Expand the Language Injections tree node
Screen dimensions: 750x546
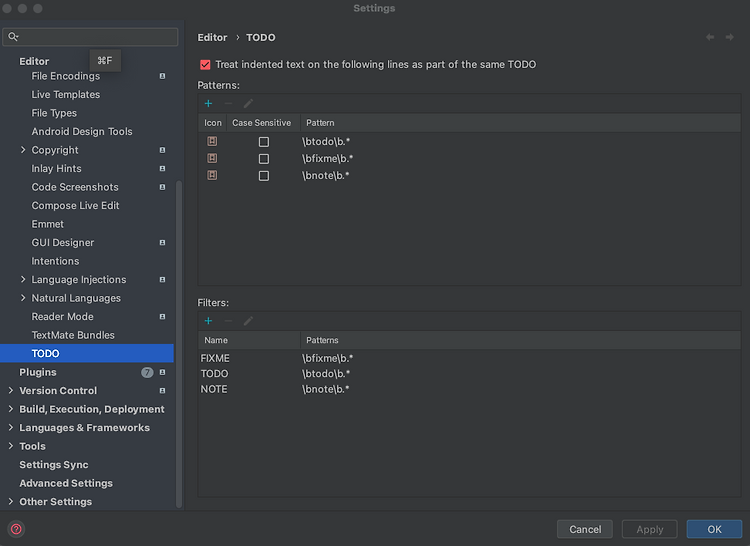point(22,279)
